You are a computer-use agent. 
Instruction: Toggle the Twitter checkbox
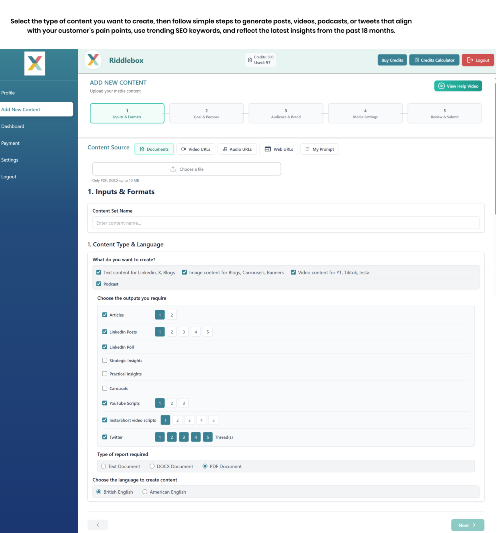pos(105,437)
